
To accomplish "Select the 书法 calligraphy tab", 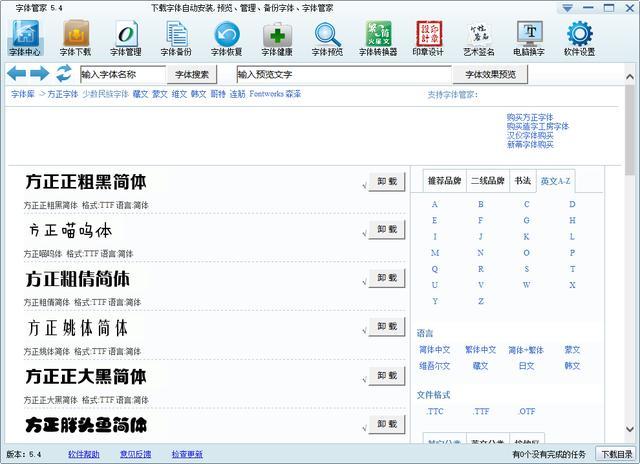I will 522,181.
